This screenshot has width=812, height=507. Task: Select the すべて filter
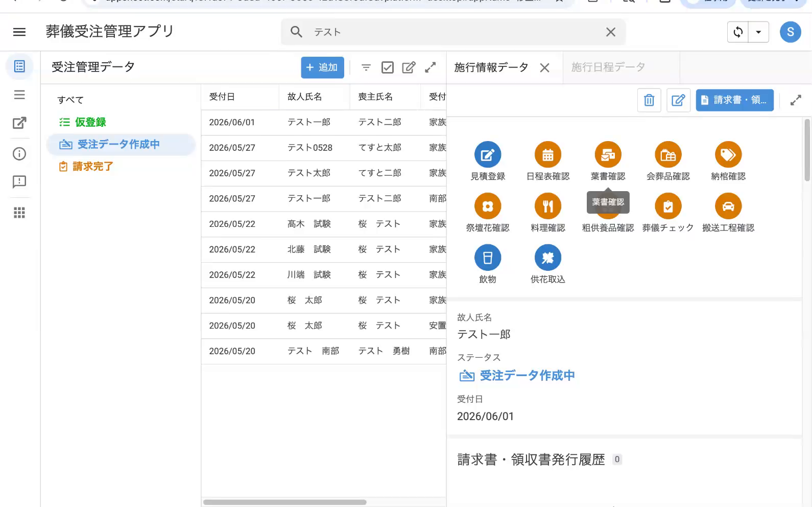70,100
